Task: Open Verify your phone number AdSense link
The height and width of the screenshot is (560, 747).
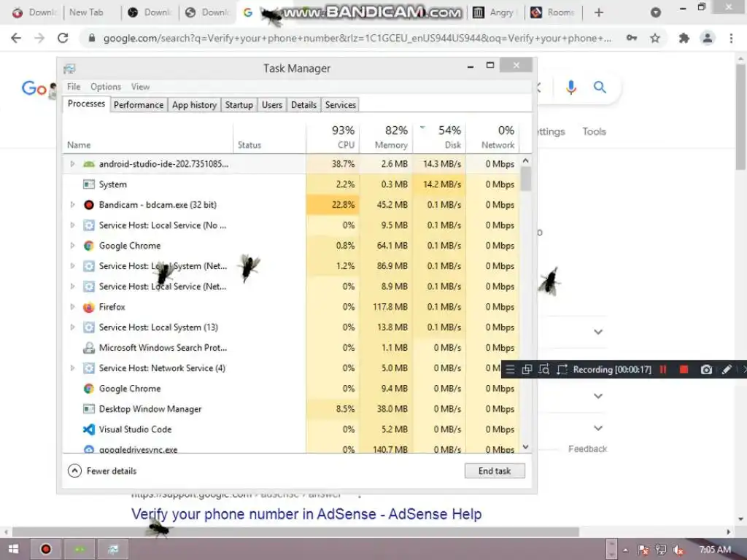Action: (306, 514)
